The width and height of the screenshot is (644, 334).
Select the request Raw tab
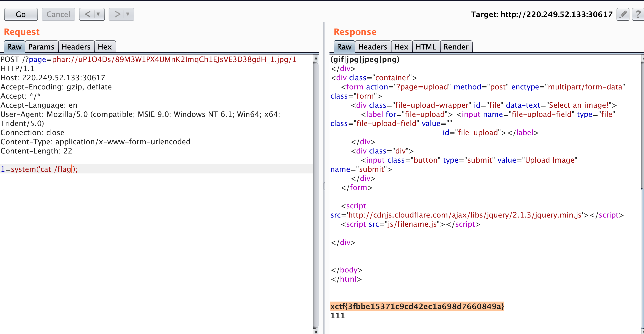14,47
